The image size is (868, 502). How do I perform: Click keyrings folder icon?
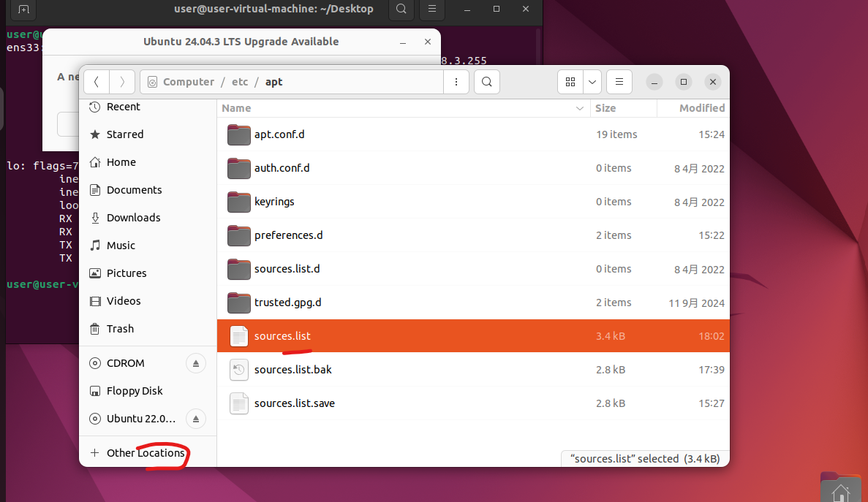[238, 202]
